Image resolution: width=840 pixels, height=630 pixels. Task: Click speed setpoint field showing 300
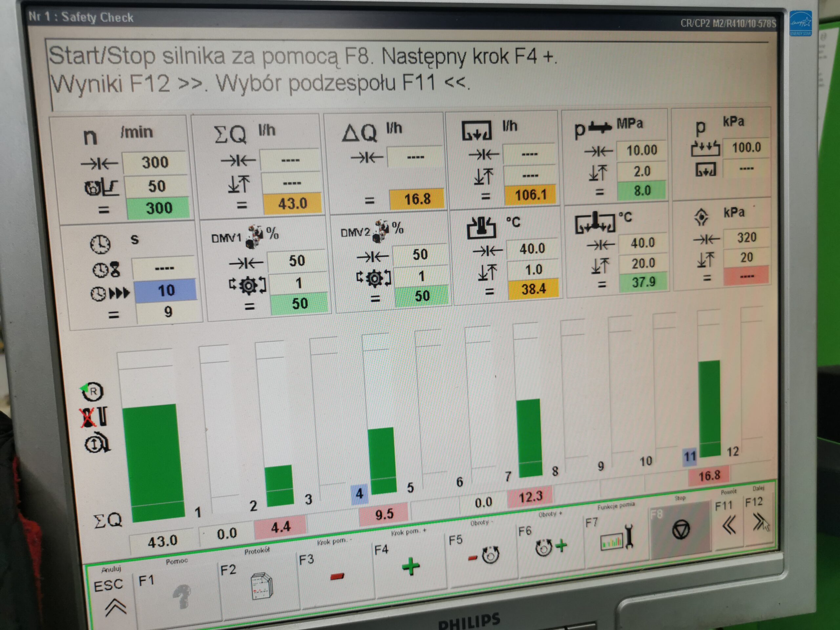point(155,162)
